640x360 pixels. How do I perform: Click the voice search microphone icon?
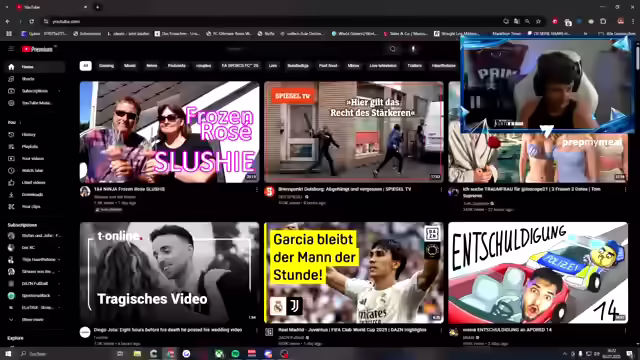[x=413, y=49]
